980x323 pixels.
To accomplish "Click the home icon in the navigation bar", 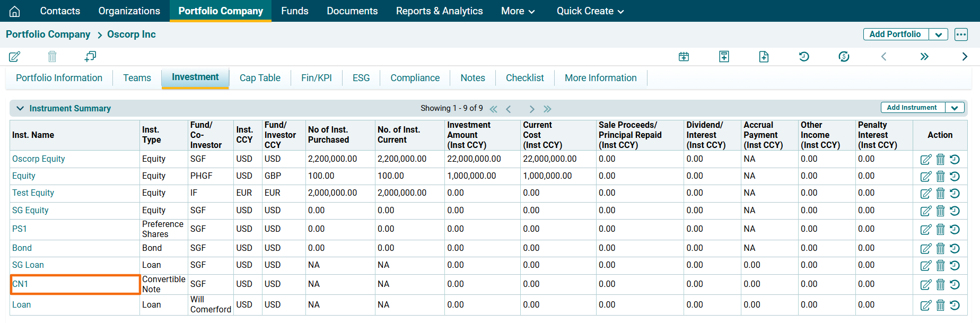I will click(15, 11).
